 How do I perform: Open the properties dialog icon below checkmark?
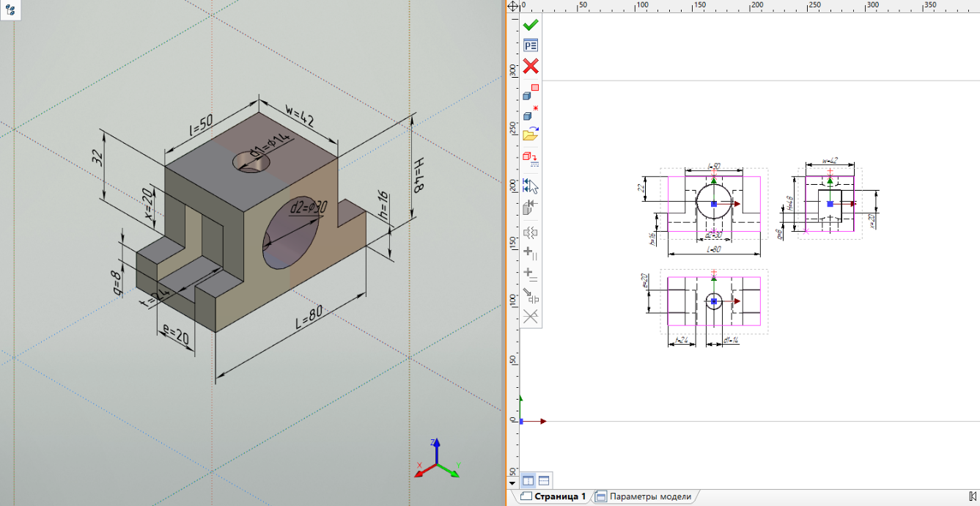[x=531, y=45]
